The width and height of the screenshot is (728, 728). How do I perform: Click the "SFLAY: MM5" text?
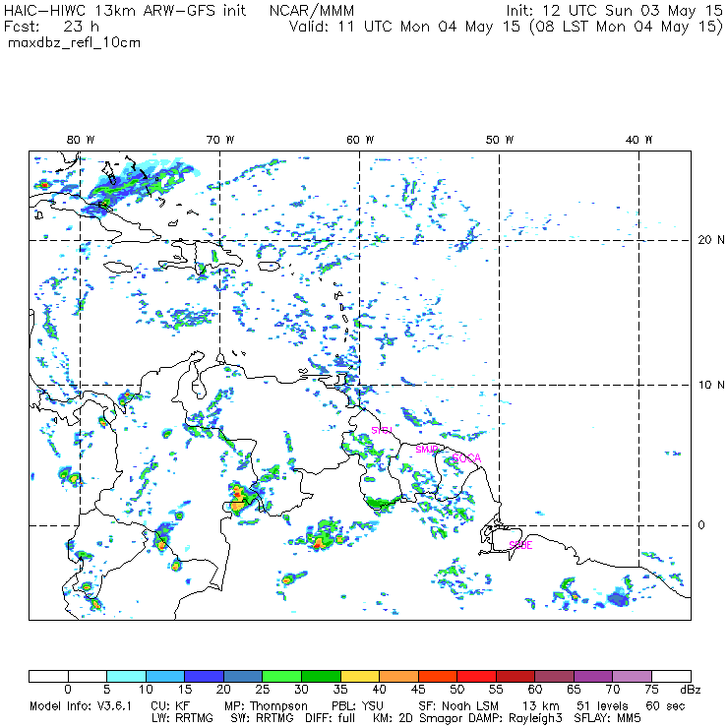607,718
